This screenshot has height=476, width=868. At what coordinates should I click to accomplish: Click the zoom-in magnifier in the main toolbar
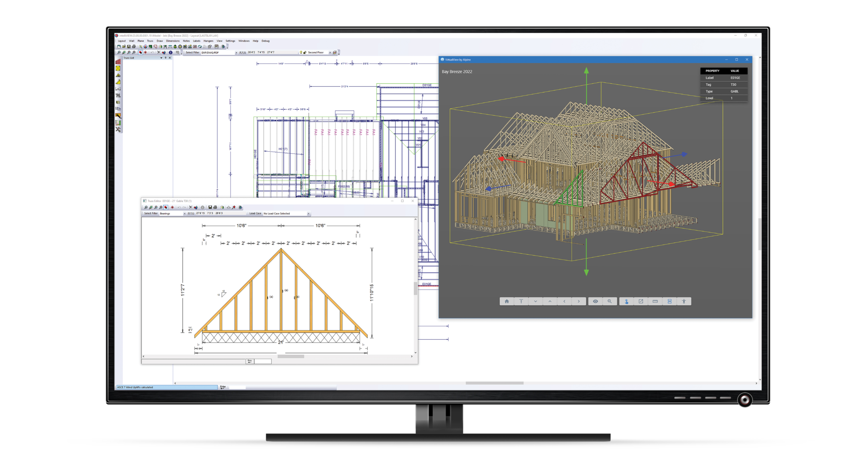point(119,53)
